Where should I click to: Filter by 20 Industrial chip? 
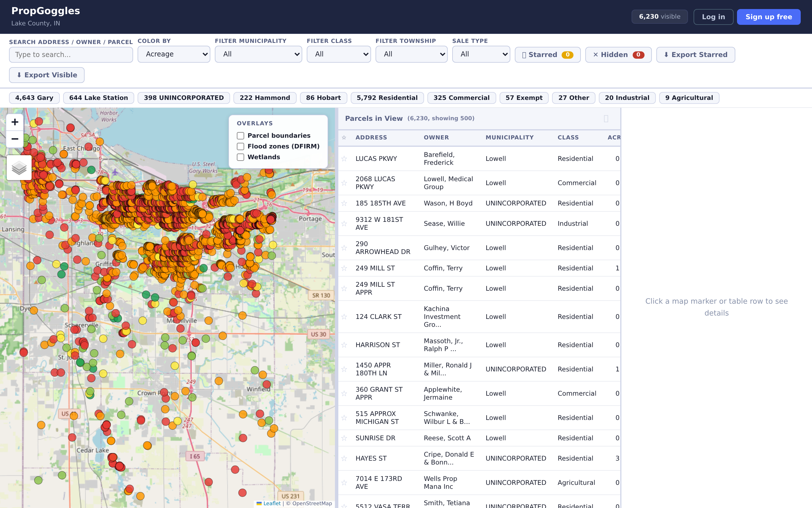point(627,98)
